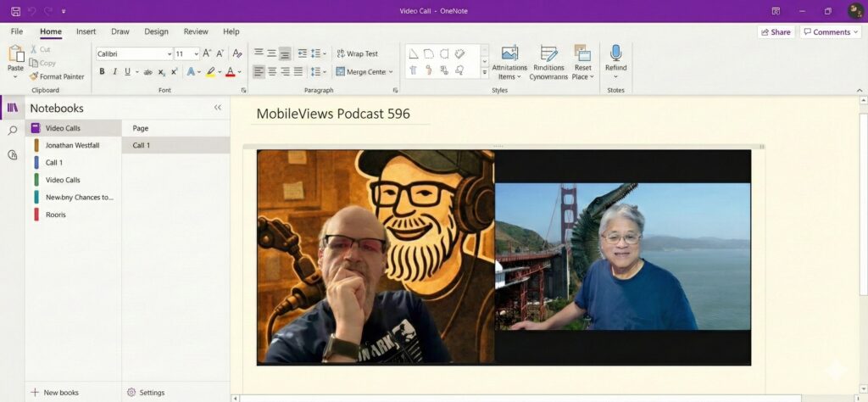Image resolution: width=868 pixels, height=402 pixels.
Task: Open the recent notes clock icon in sidebar
Action: (x=12, y=154)
